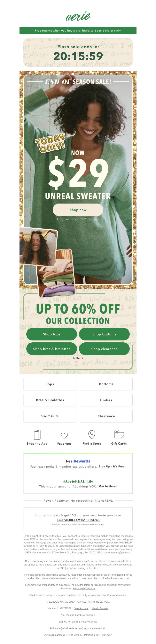Viewport: 156px width, 644px height.
Task: Open the Swimsuits category
Action: [x=50, y=416]
